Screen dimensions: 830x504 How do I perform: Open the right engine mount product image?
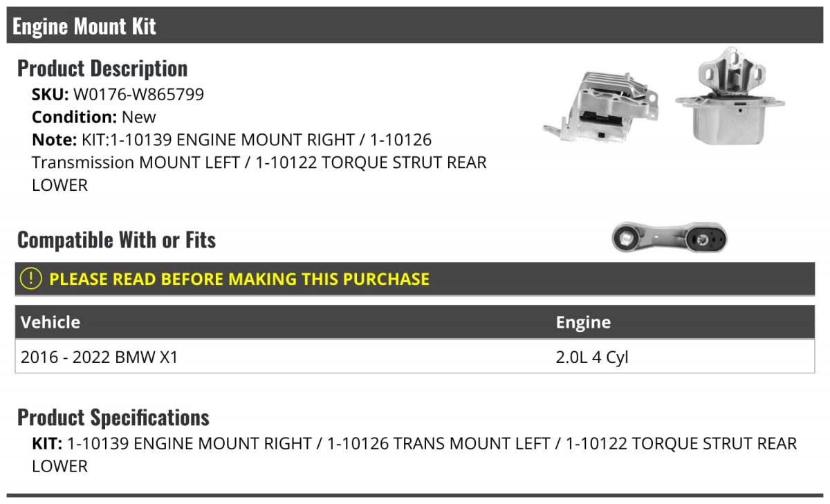point(601,108)
